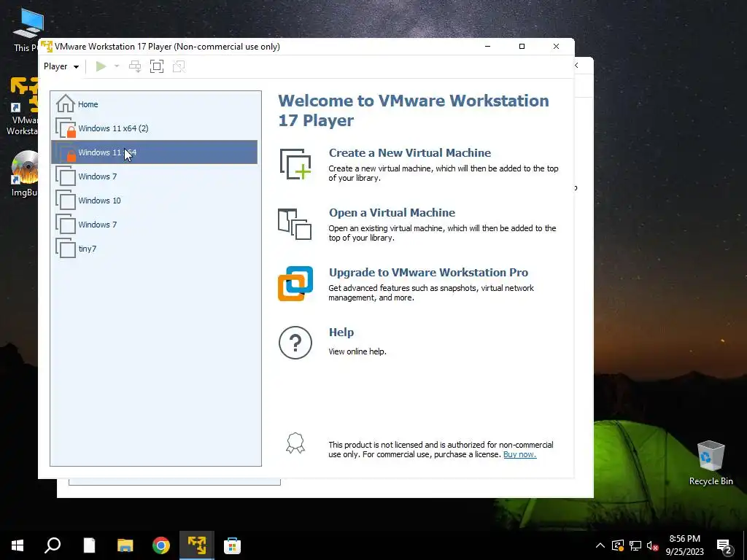
Task: Click the network tray icon
Action: point(635,545)
